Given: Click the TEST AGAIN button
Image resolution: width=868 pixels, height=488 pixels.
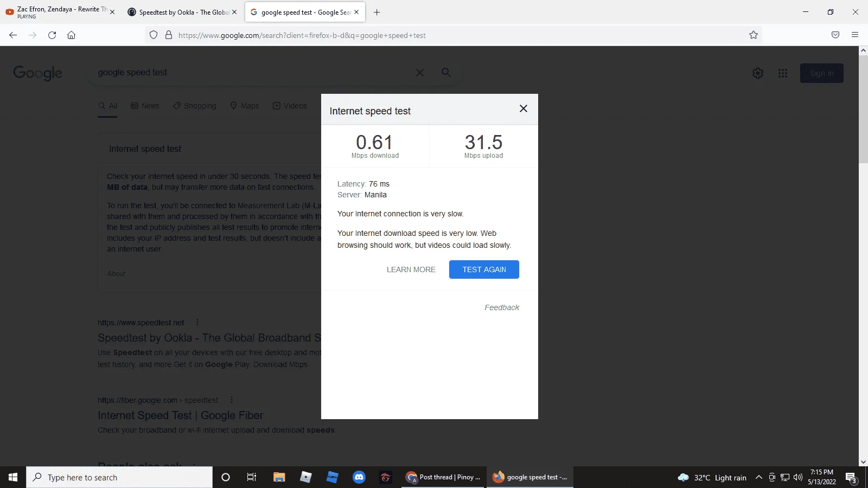Looking at the screenshot, I should click(x=484, y=269).
